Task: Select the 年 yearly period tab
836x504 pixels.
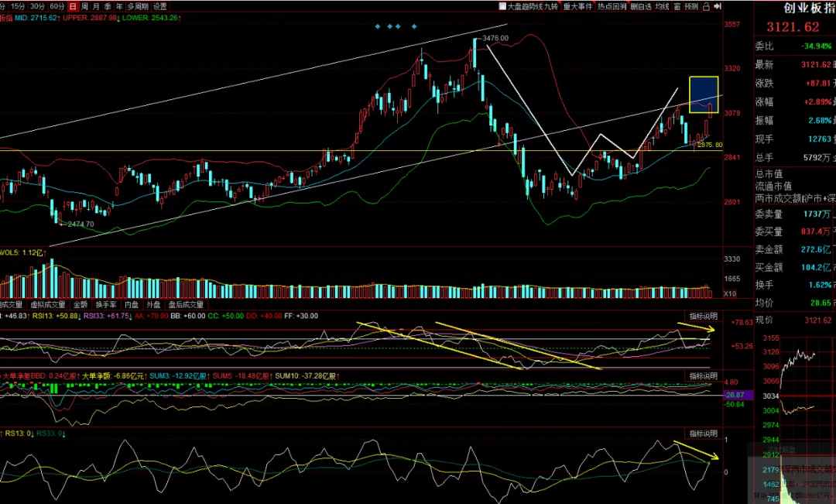Action: coord(119,6)
